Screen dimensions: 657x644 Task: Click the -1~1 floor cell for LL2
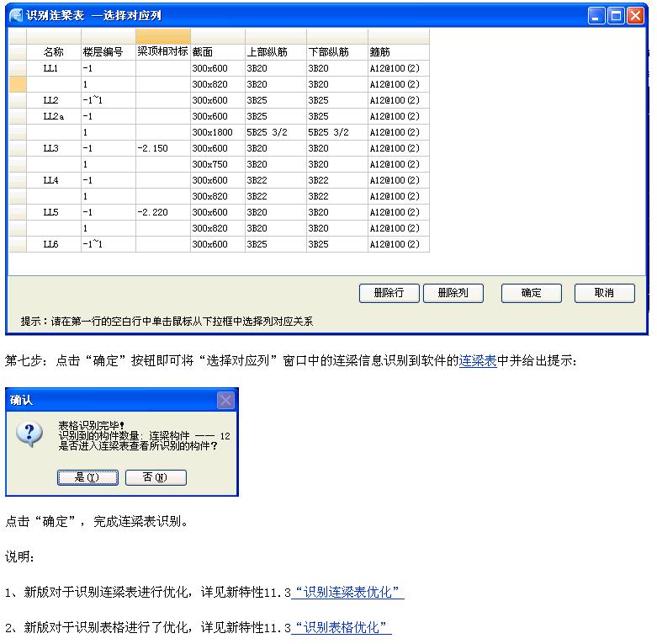109,100
